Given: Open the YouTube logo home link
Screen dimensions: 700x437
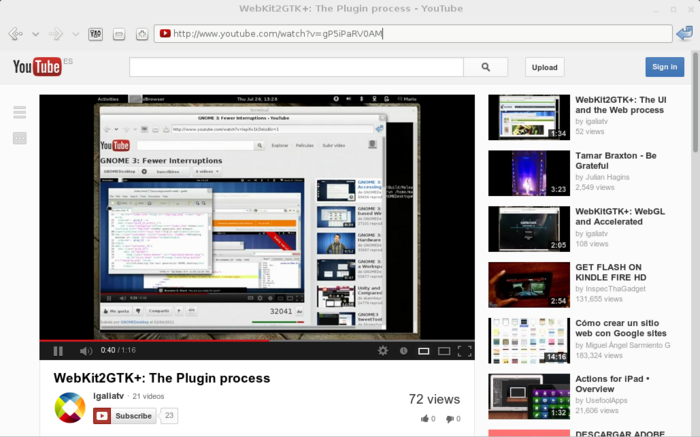Looking at the screenshot, I should [x=38, y=67].
